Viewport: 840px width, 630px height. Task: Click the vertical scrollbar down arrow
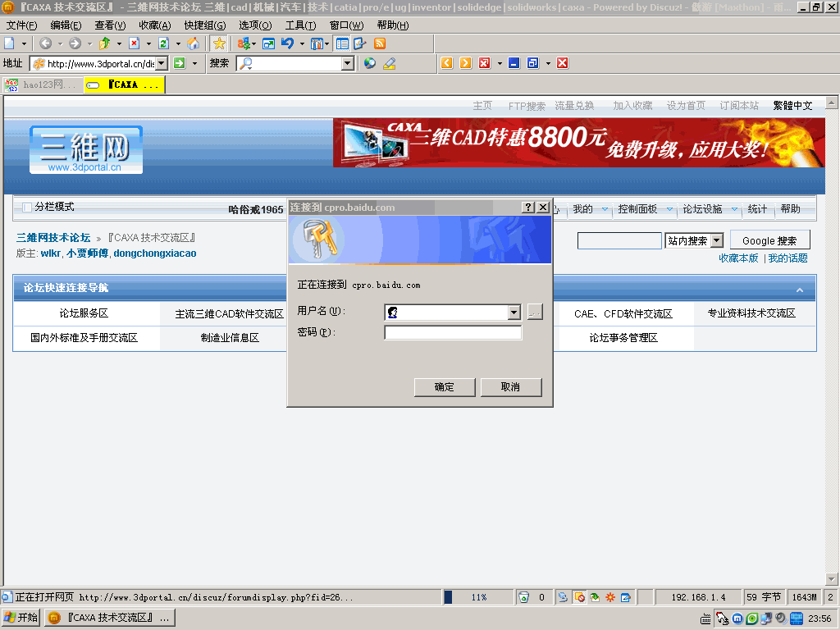click(x=832, y=578)
